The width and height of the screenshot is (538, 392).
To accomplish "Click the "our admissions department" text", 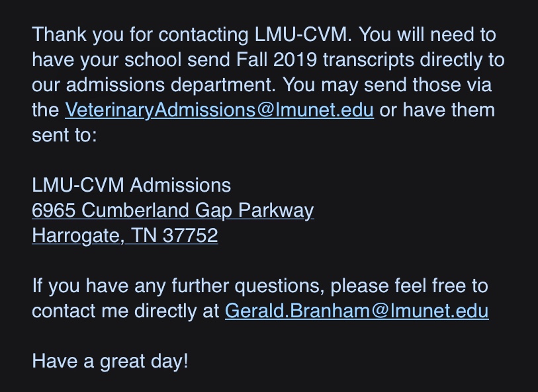I will [154, 85].
